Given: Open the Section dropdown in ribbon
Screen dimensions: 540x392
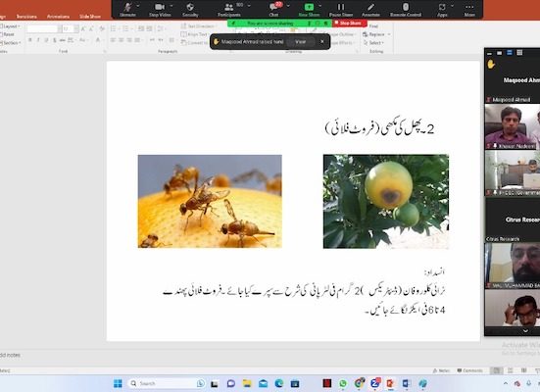Looking at the screenshot, I should 11,43.
